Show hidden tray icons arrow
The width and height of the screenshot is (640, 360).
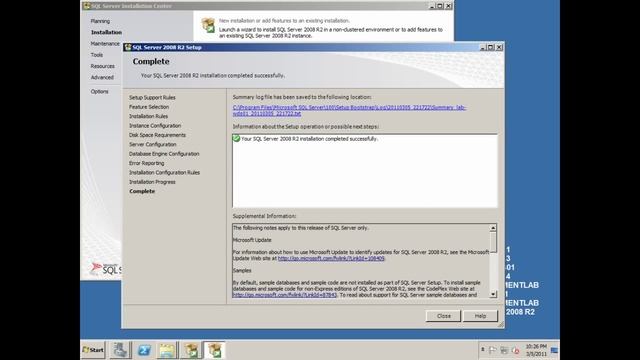(482, 350)
